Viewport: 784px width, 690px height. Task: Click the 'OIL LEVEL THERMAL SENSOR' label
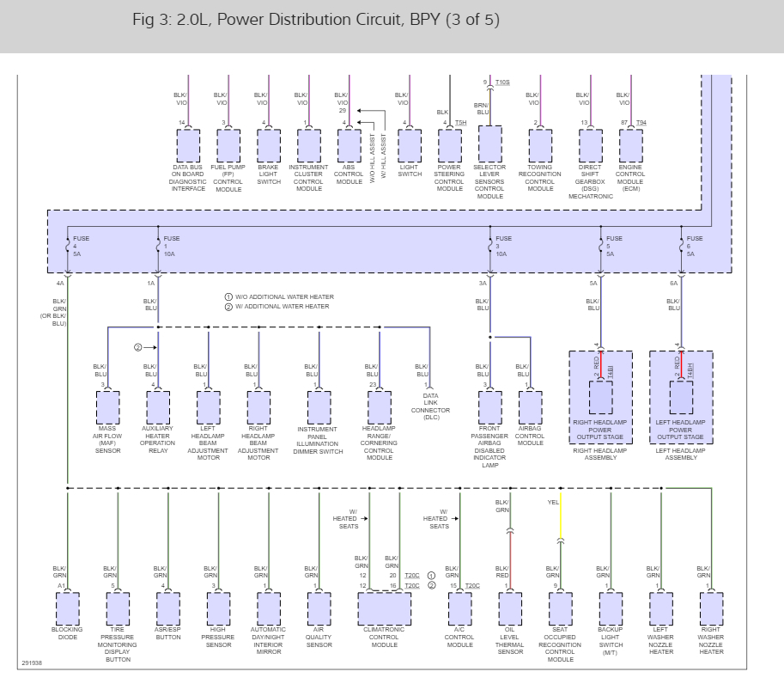pos(510,641)
